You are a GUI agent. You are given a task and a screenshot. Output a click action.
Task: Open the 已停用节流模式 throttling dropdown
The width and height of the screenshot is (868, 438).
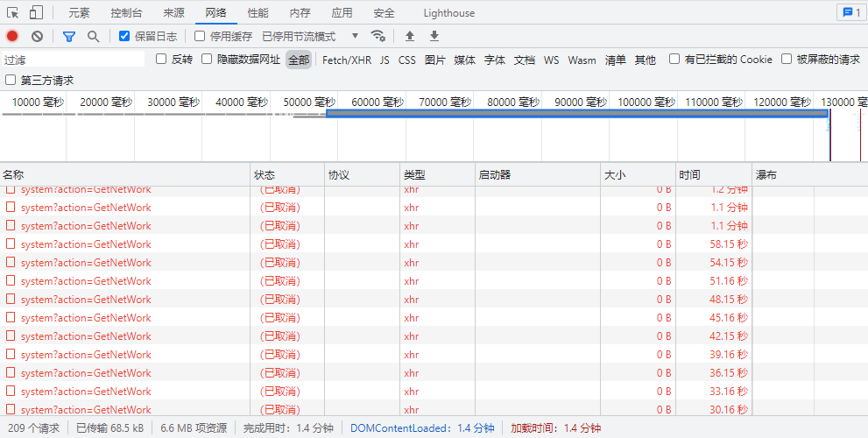click(310, 37)
